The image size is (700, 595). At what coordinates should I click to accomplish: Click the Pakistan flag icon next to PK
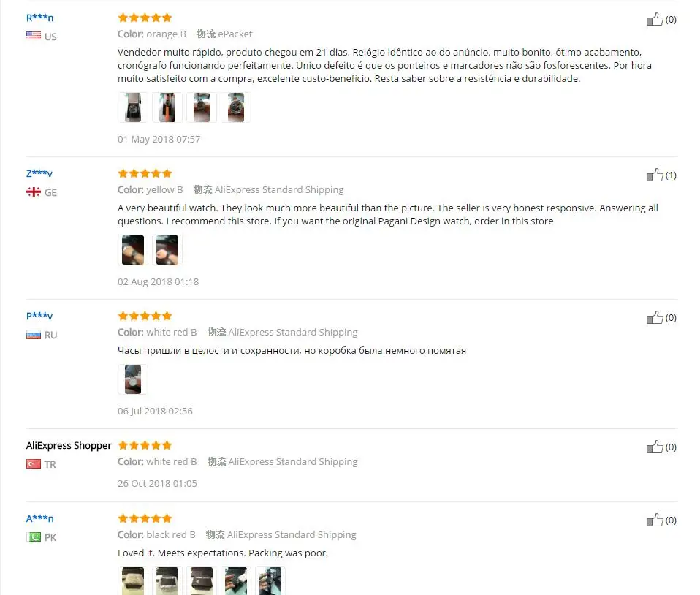click(34, 537)
